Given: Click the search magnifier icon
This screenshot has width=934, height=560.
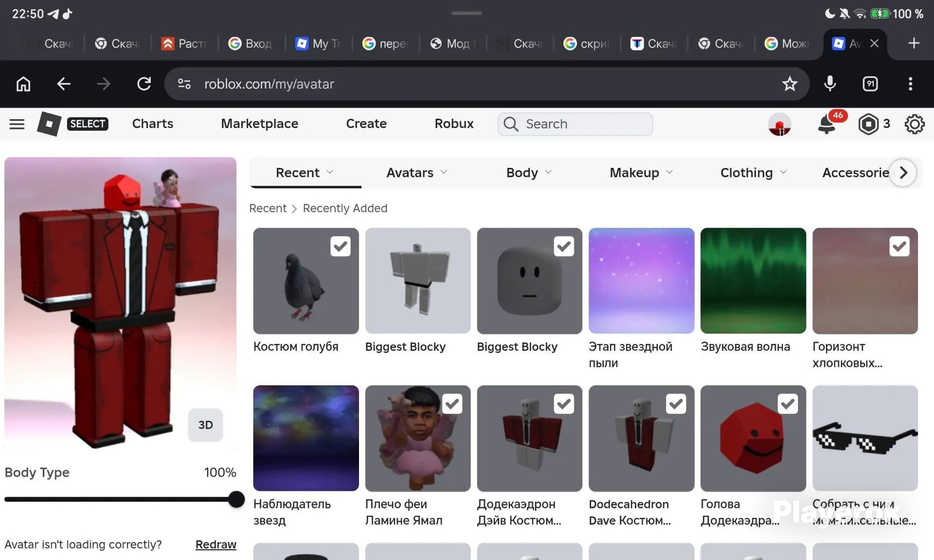Looking at the screenshot, I should pyautogui.click(x=511, y=124).
